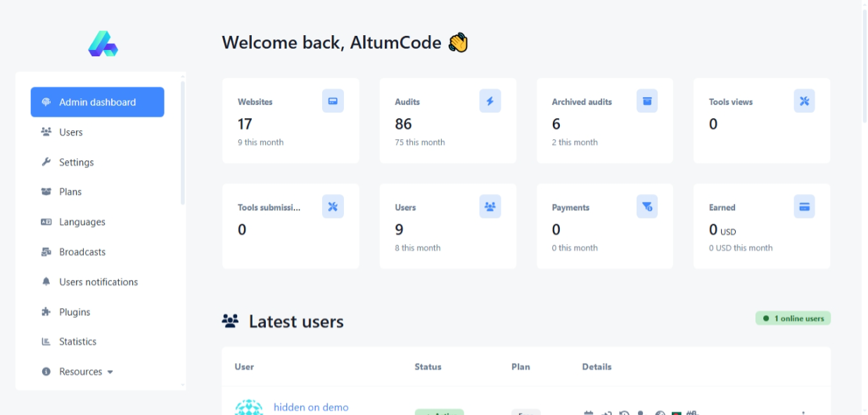868x415 pixels.
Task: Open Settings from the sidebar
Action: (x=76, y=162)
